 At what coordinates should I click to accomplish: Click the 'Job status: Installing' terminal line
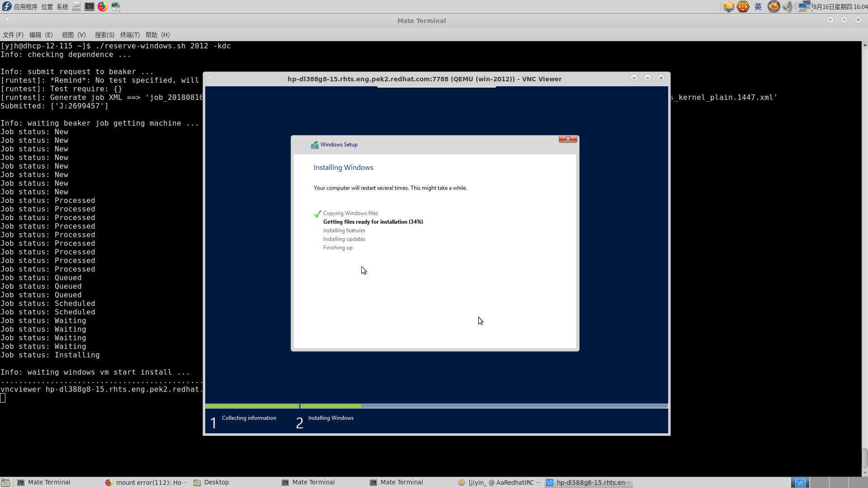point(50,355)
